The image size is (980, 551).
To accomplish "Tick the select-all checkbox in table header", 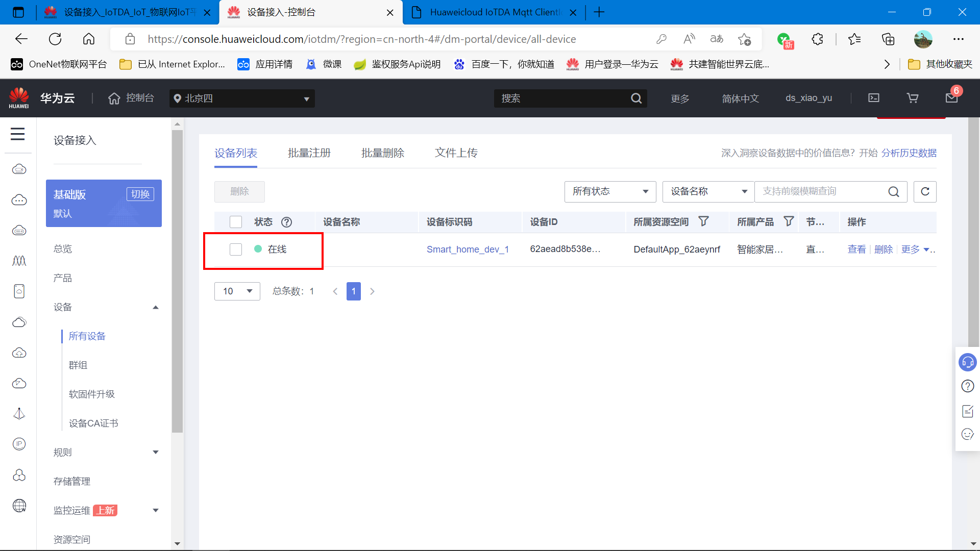I will (x=235, y=222).
